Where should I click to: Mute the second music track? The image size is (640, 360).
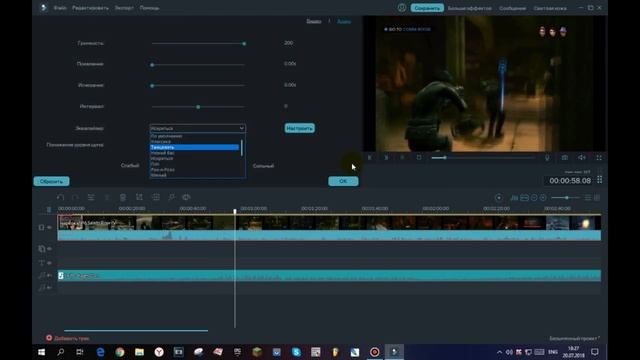pos(49,288)
